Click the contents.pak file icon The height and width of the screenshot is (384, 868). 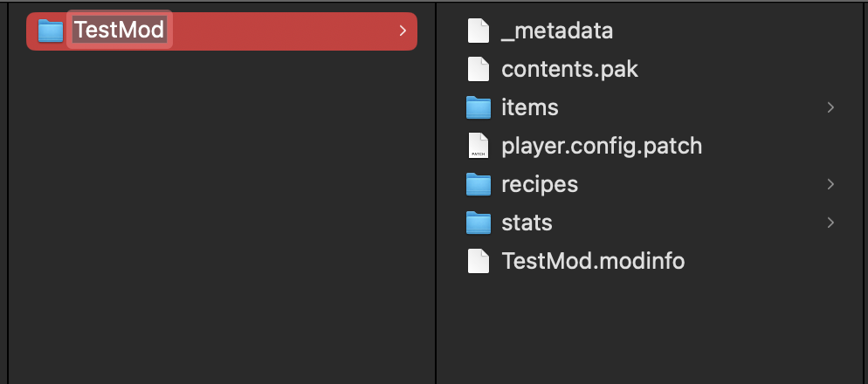click(x=479, y=69)
